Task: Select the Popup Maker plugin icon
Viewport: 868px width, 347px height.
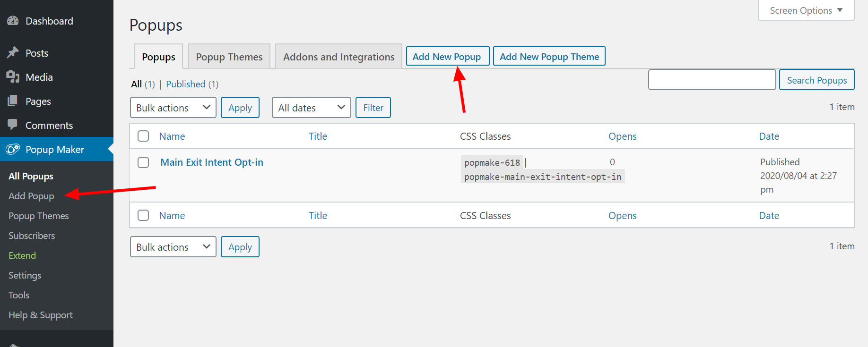Action: [13, 149]
